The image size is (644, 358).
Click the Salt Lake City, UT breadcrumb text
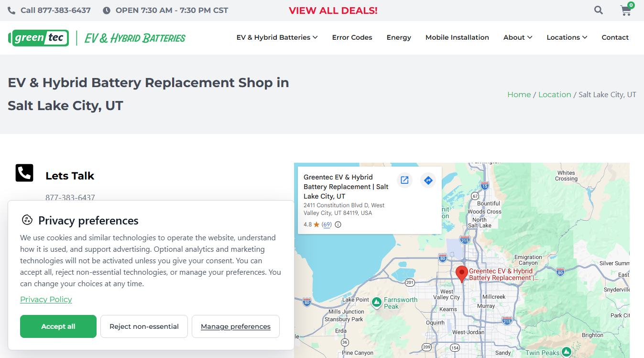(x=607, y=95)
